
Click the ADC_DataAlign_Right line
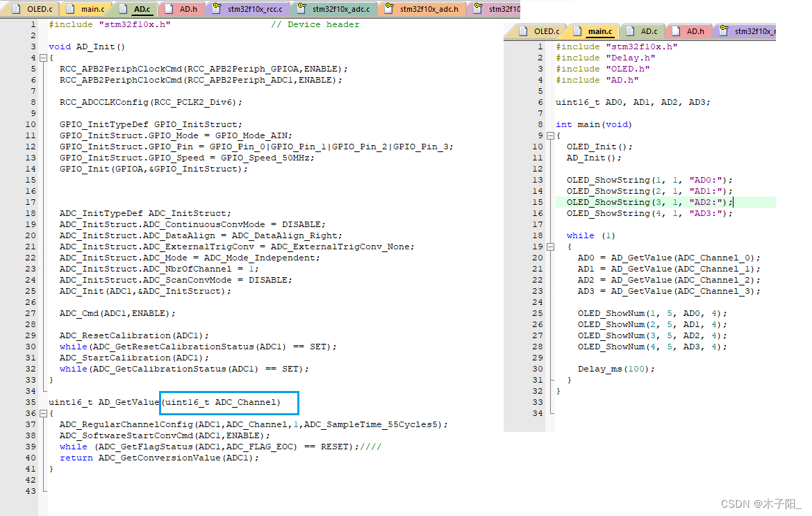click(x=201, y=235)
